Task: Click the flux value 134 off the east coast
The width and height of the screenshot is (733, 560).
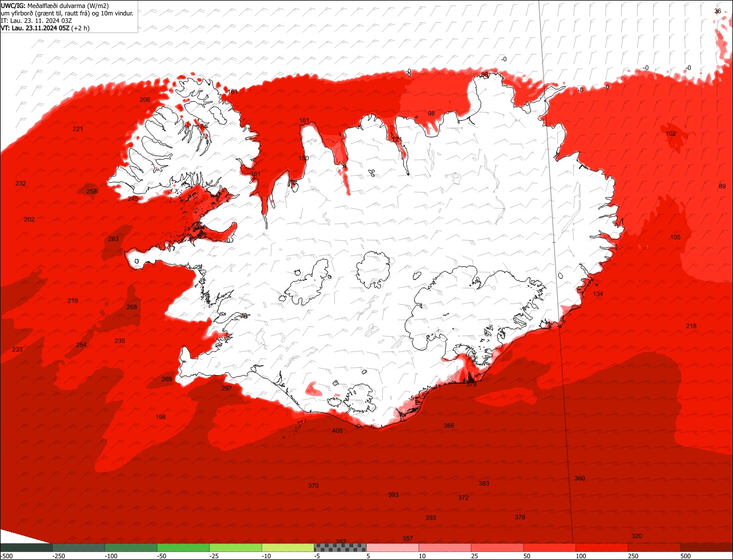Action: pyautogui.click(x=598, y=294)
